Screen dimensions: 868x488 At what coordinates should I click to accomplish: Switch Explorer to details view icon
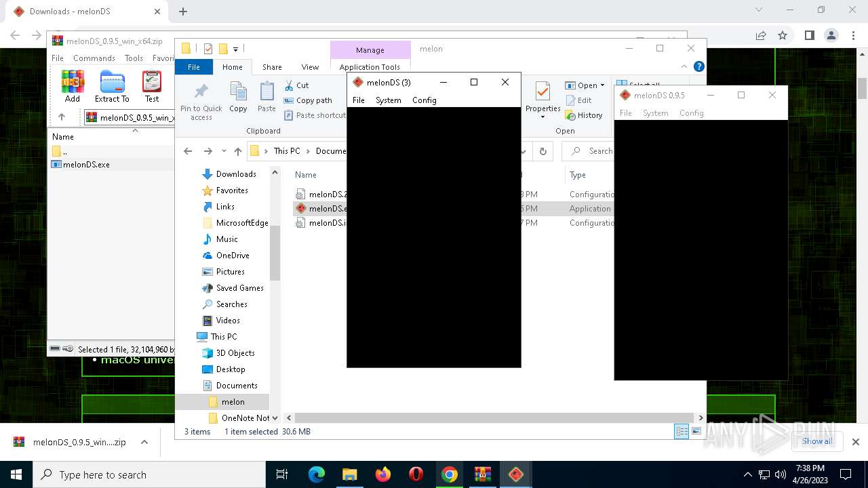click(682, 432)
